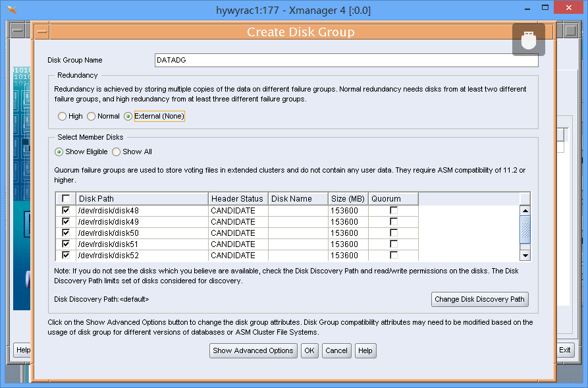Click the Help button in background window
Viewport: 588px width, 388px height.
(22, 350)
